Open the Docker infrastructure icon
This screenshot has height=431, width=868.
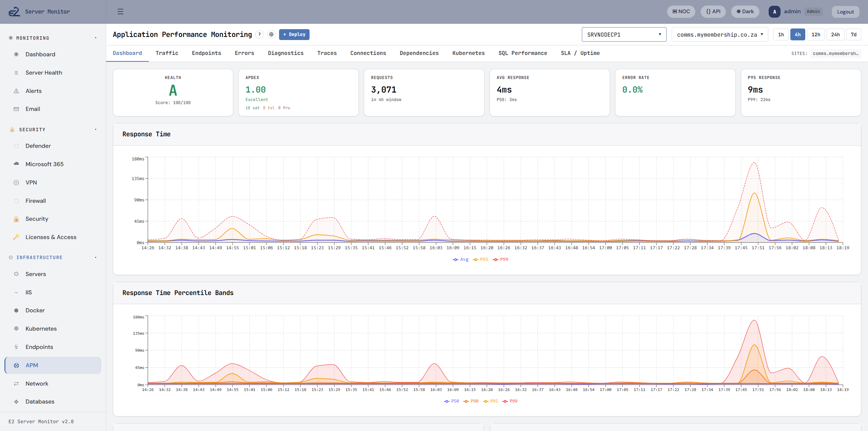click(x=16, y=310)
